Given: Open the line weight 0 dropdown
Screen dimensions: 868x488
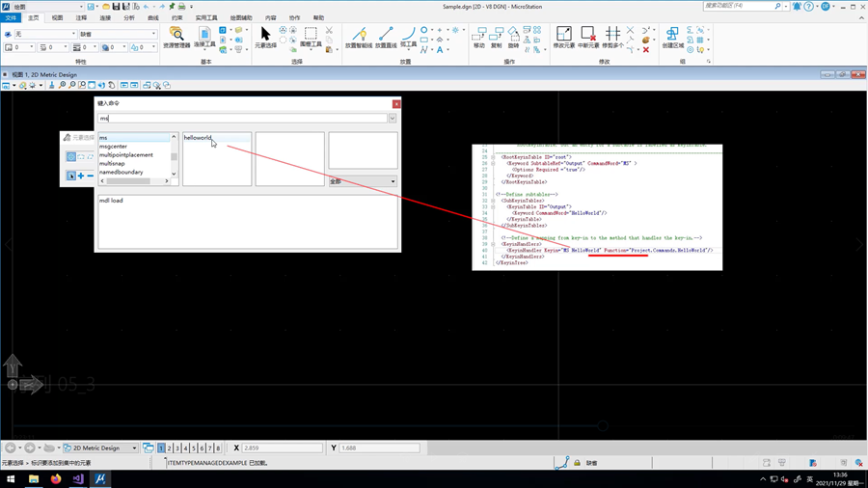Looking at the screenshot, I should (x=84, y=47).
